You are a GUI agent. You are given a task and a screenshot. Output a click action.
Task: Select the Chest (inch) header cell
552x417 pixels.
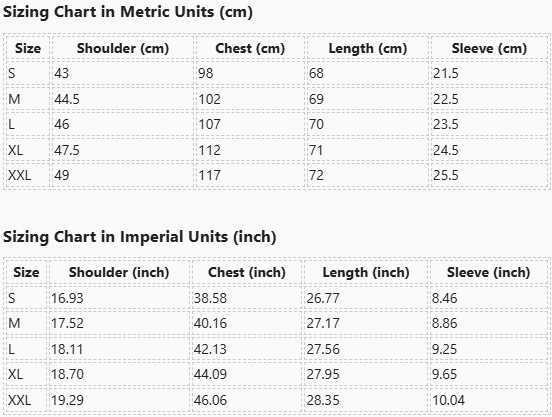[246, 272]
